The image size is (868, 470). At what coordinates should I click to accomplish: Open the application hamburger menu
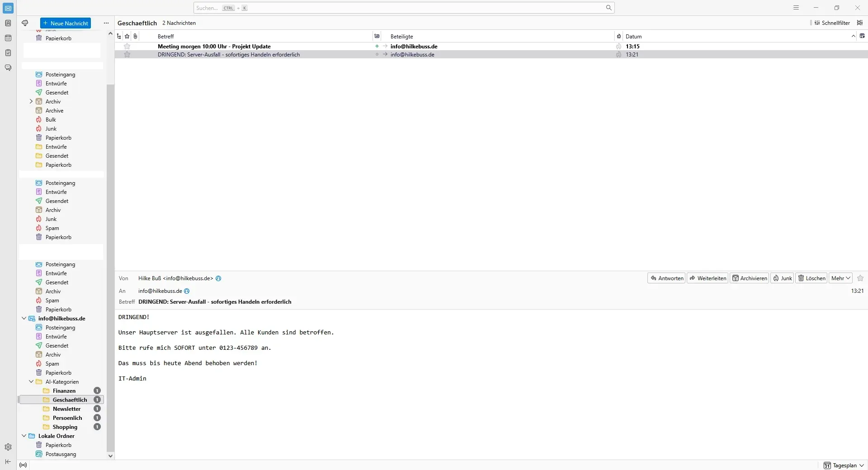point(796,8)
